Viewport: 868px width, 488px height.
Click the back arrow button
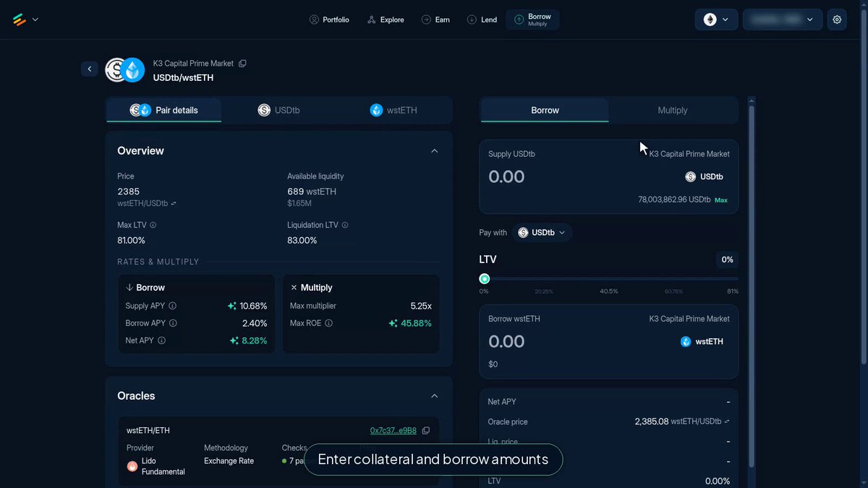(90, 69)
